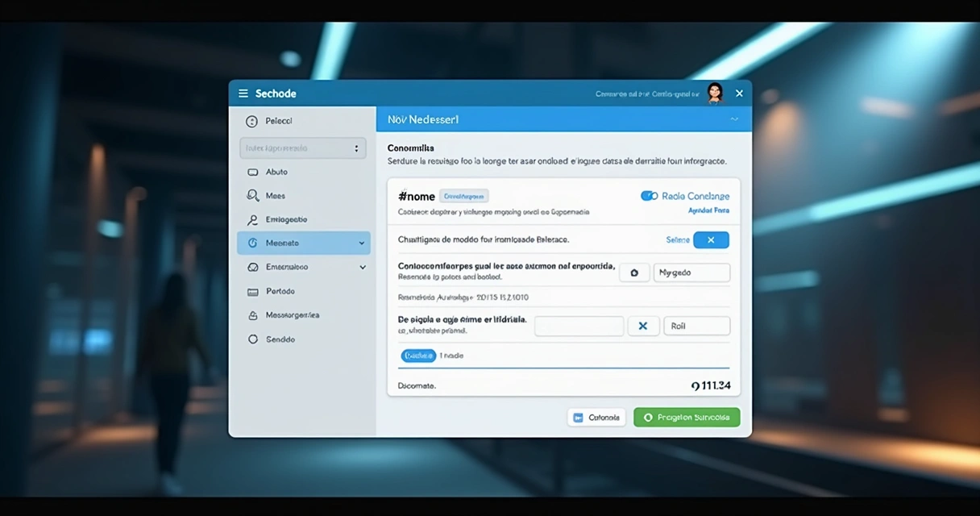Select the Abuto icon in the sidebar
The height and width of the screenshot is (516, 980).
(x=252, y=172)
